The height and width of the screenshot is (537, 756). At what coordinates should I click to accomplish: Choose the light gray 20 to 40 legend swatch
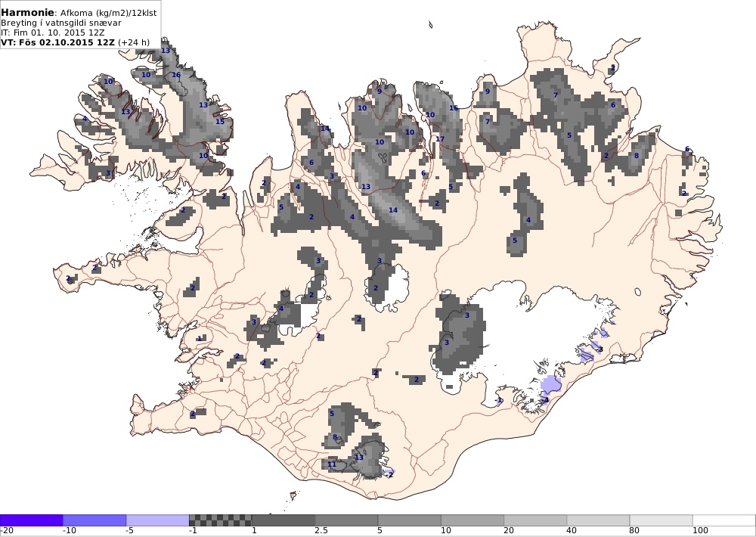[x=536, y=520]
